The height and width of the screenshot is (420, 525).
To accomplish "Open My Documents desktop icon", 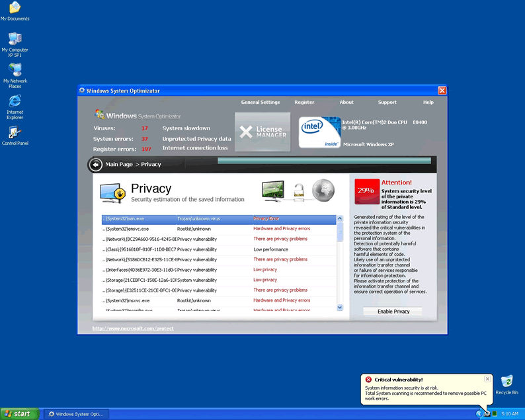I will pos(15,9).
